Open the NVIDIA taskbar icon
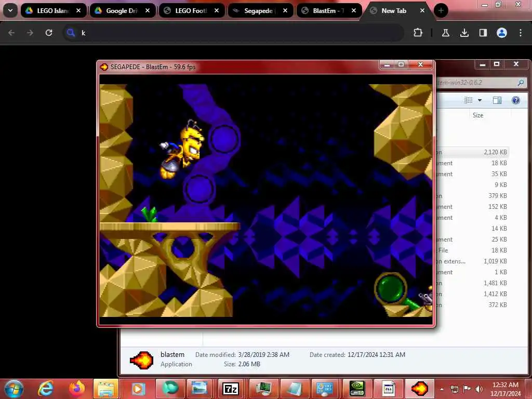Image resolution: width=532 pixels, height=399 pixels. point(357,389)
